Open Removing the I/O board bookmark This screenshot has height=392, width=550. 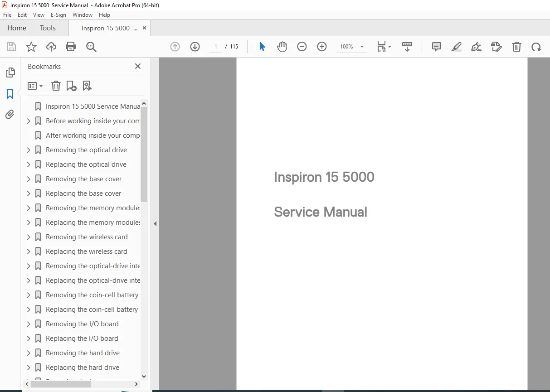point(82,324)
